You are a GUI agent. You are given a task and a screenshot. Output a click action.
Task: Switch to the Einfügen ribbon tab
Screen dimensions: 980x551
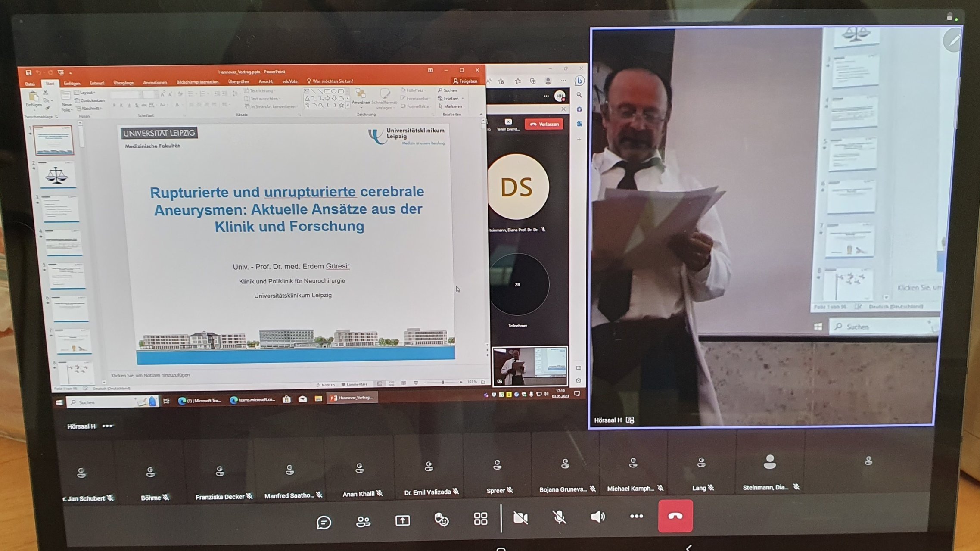(72, 83)
